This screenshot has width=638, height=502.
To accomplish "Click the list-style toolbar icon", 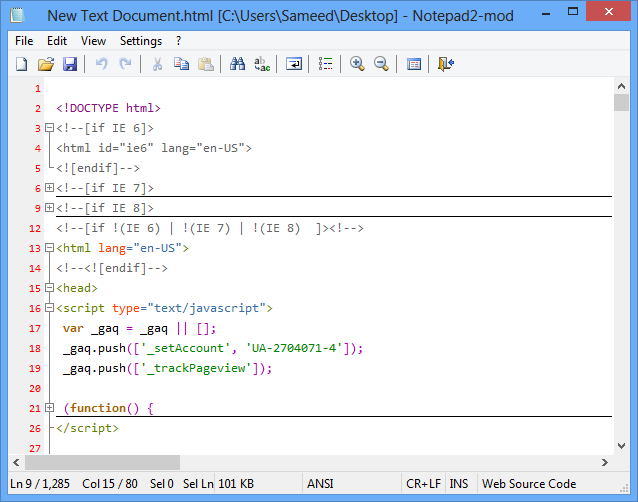I will coord(325,64).
